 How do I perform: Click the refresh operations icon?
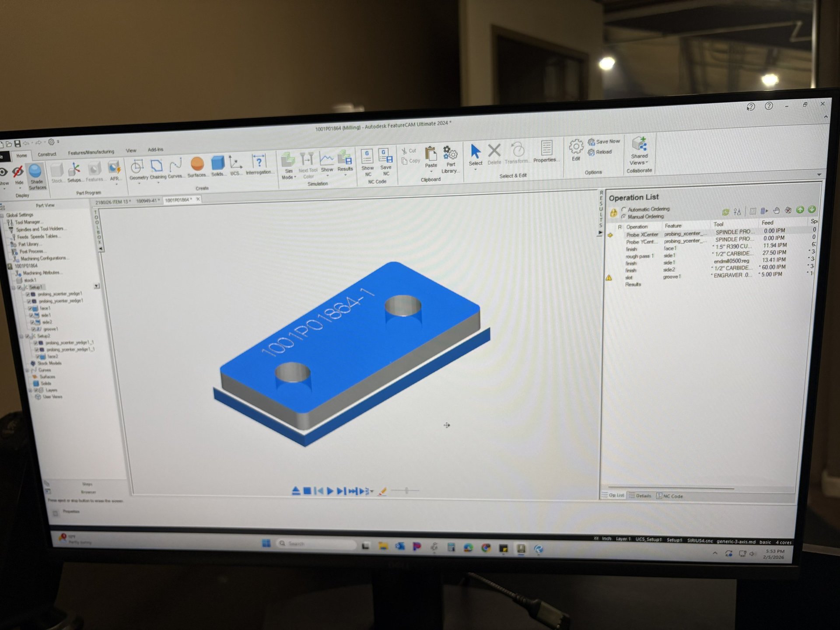click(725, 212)
